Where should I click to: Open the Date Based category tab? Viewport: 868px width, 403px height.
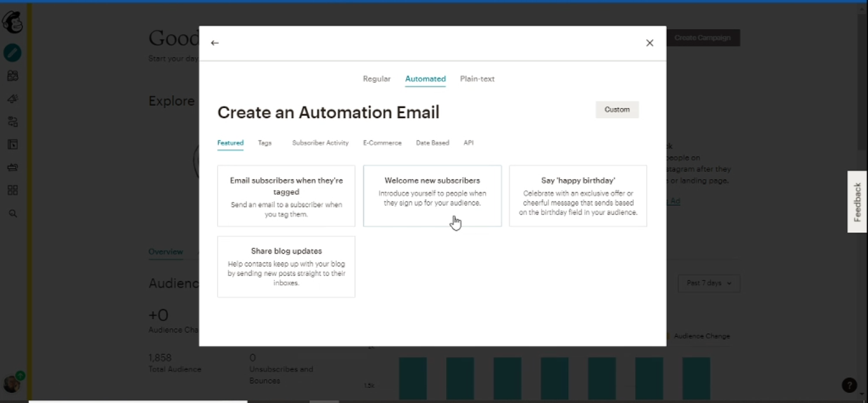433,143
